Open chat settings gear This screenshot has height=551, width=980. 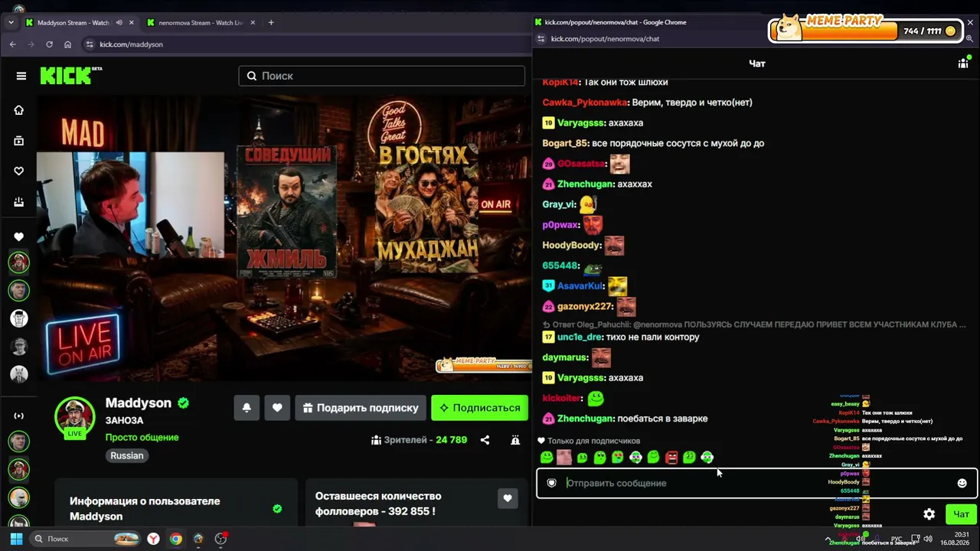click(929, 514)
